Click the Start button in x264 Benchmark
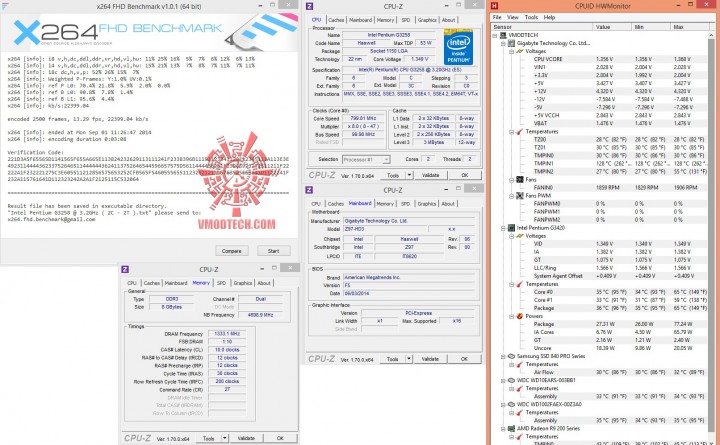720x445 pixels. click(274, 251)
